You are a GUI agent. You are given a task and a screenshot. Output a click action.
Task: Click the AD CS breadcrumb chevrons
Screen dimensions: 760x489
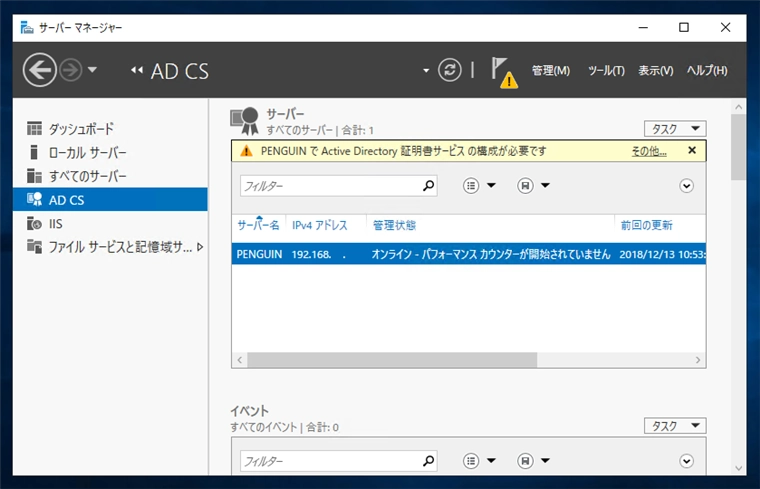click(x=137, y=70)
